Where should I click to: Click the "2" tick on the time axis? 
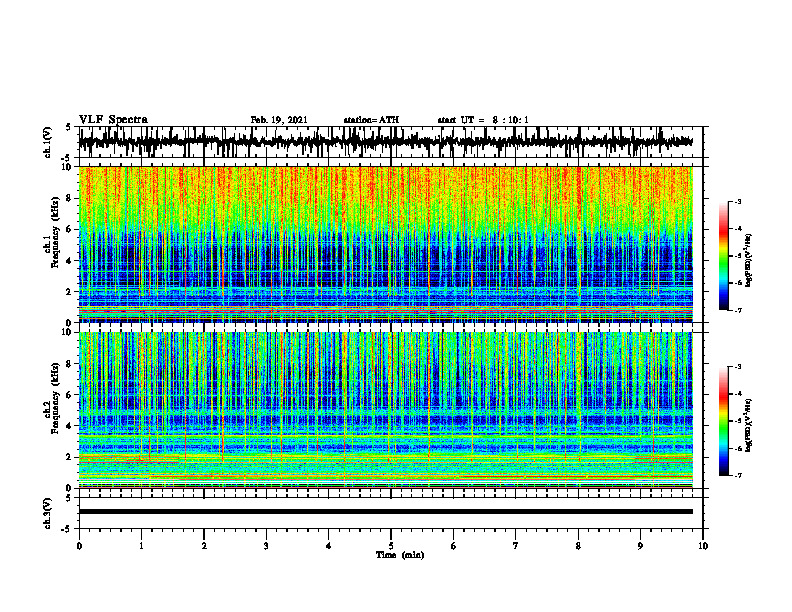point(204,546)
